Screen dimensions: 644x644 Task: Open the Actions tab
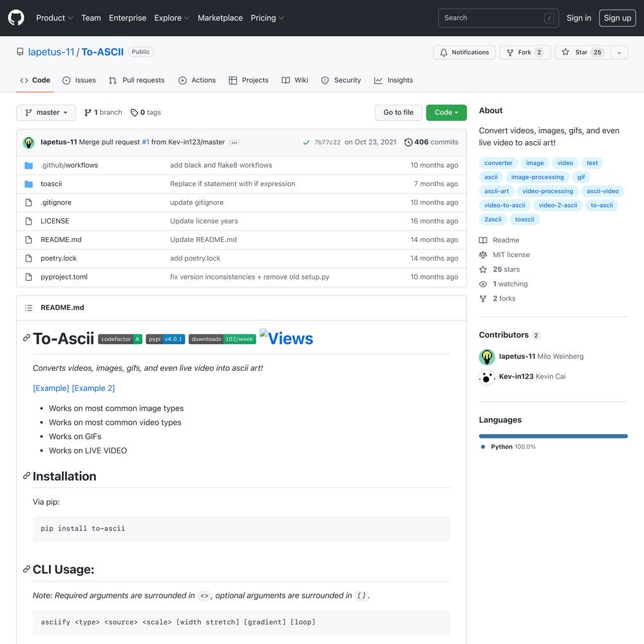pyautogui.click(x=197, y=80)
